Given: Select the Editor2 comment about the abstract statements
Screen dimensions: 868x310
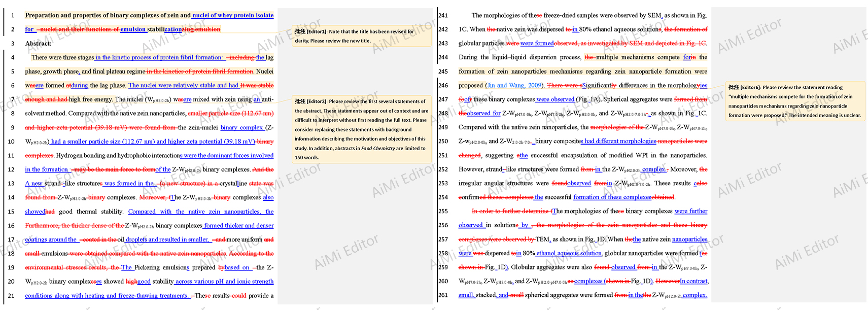Looking at the screenshot, I should [x=362, y=129].
